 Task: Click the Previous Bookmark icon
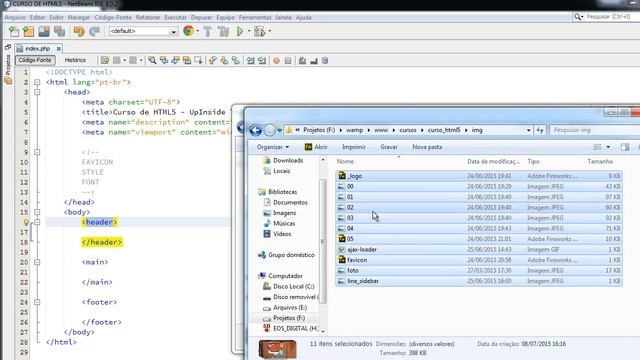[212, 60]
